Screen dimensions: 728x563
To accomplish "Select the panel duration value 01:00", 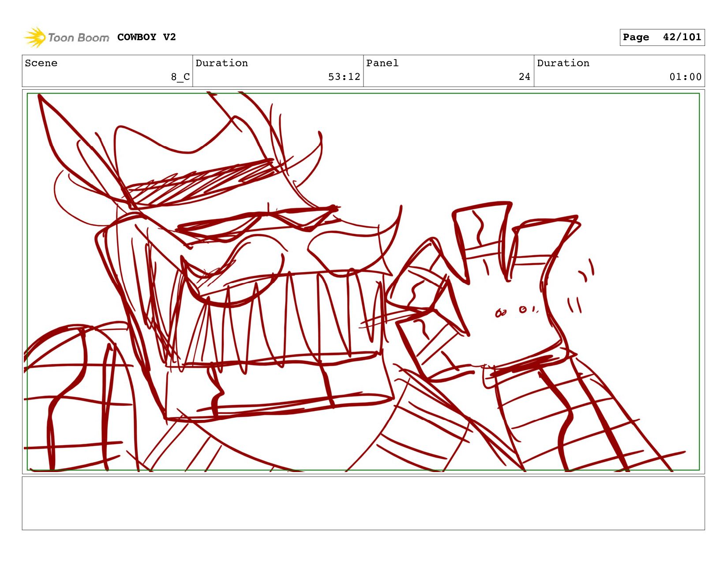I will [685, 77].
